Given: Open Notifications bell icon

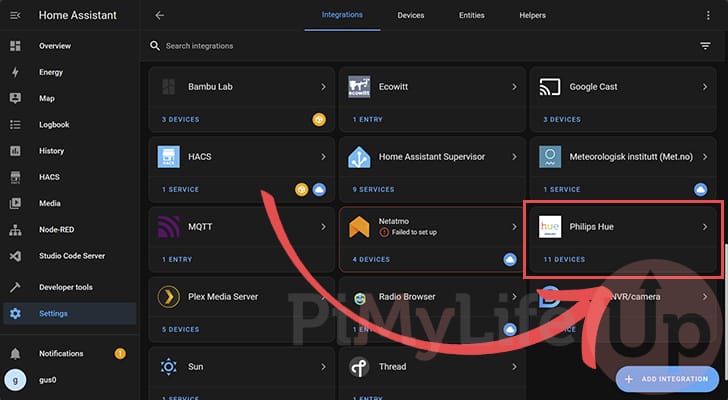Looking at the screenshot, I should point(15,354).
